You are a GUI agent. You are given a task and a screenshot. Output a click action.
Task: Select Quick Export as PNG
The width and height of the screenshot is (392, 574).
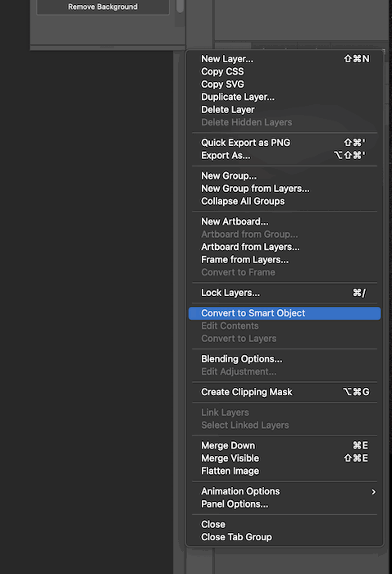[285, 143]
